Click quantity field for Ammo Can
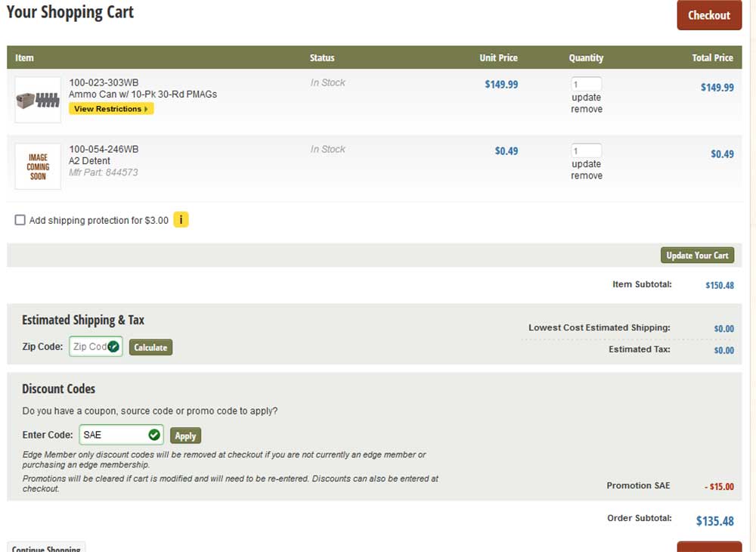The width and height of the screenshot is (756, 552). click(x=586, y=85)
